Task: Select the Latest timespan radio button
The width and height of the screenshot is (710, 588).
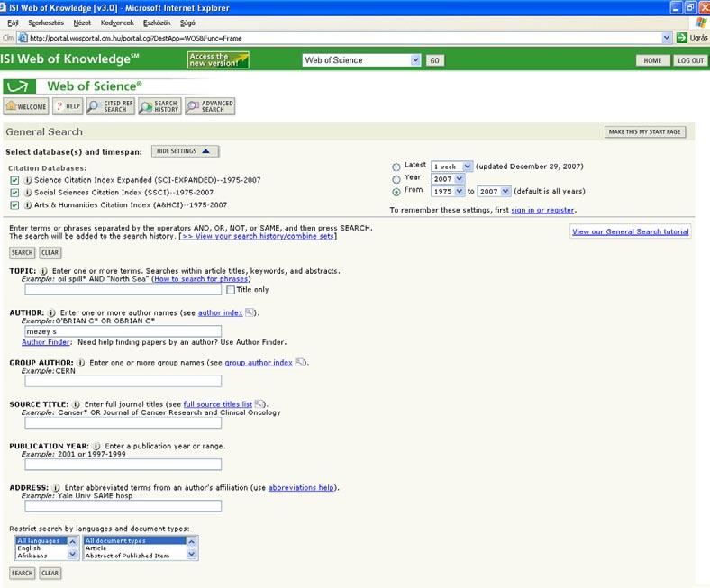Action: 396,167
